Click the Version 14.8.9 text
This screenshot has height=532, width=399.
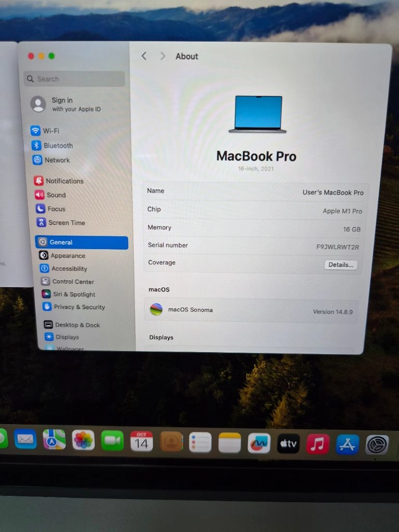(x=332, y=311)
